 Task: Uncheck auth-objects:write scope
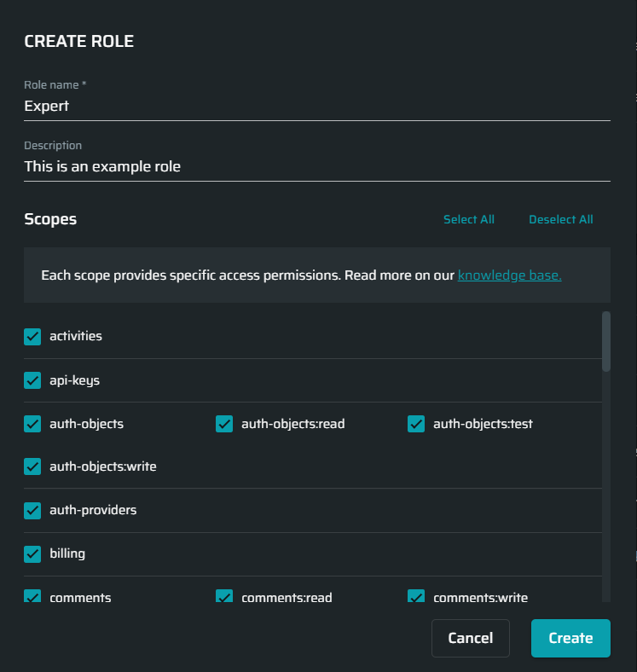click(x=32, y=466)
